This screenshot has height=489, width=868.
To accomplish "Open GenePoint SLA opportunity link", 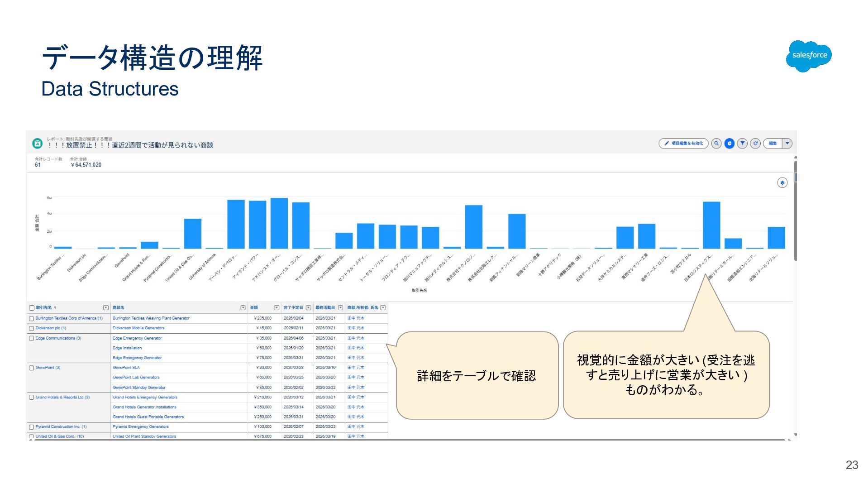I will [x=126, y=368].
